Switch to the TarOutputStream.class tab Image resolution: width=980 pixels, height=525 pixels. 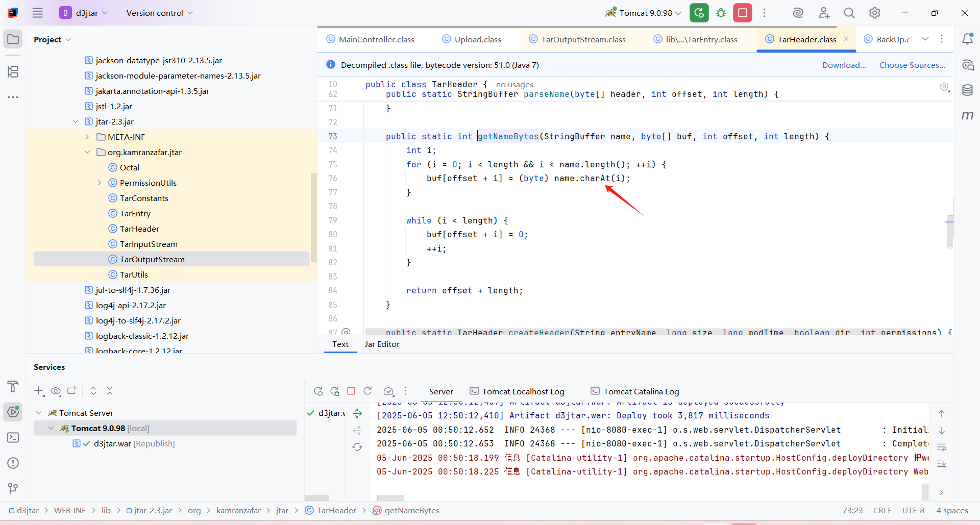point(583,39)
